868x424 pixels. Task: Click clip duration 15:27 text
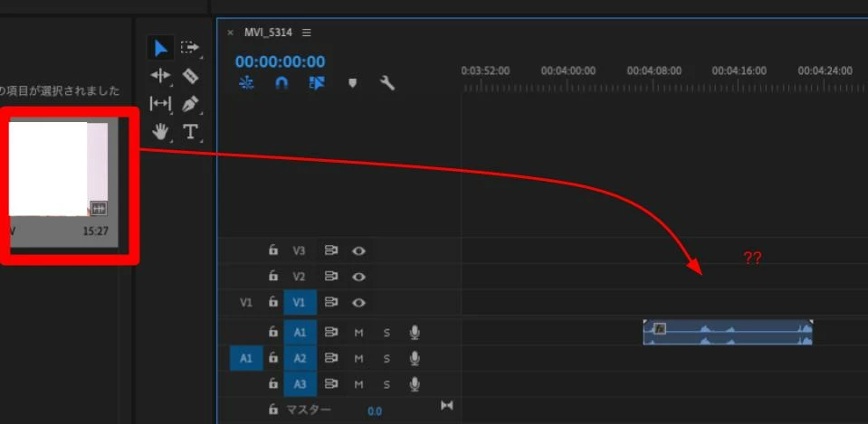tap(96, 231)
